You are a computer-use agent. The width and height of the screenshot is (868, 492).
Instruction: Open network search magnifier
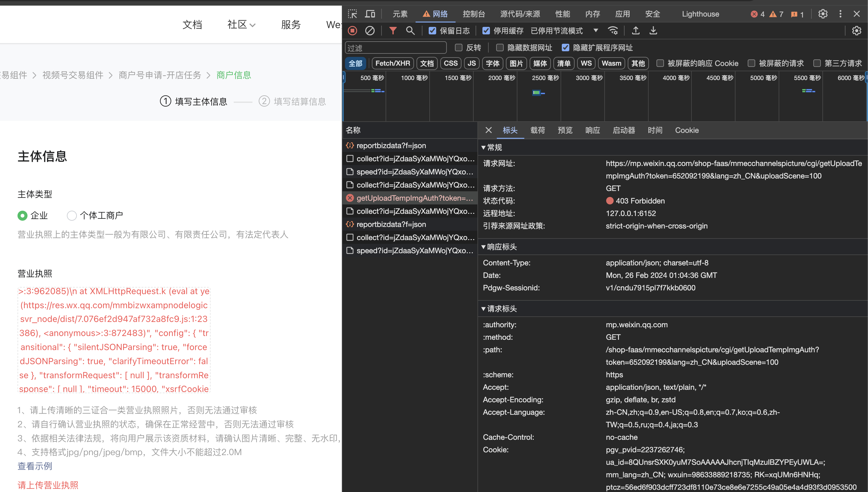click(x=410, y=31)
